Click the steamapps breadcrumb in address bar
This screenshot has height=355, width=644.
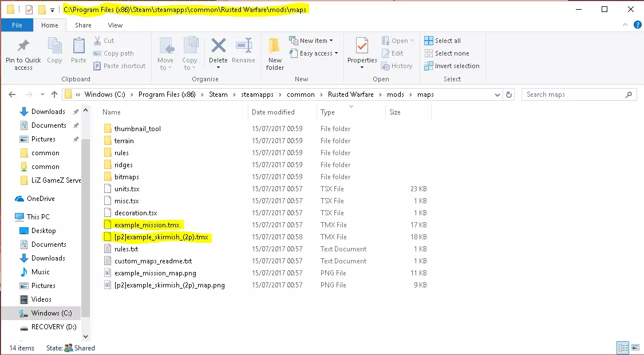coord(257,94)
